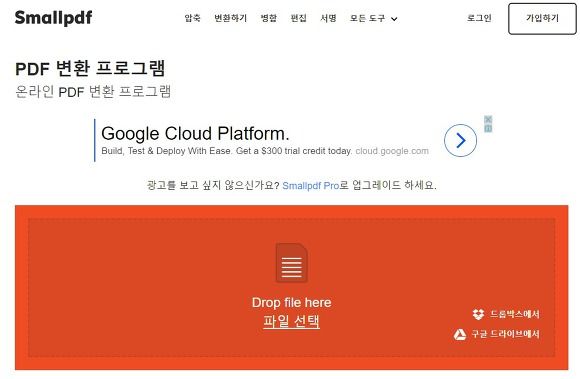Click the ad text 'Build, Test & Deploy With Ease'
580x379 pixels.
pos(166,151)
